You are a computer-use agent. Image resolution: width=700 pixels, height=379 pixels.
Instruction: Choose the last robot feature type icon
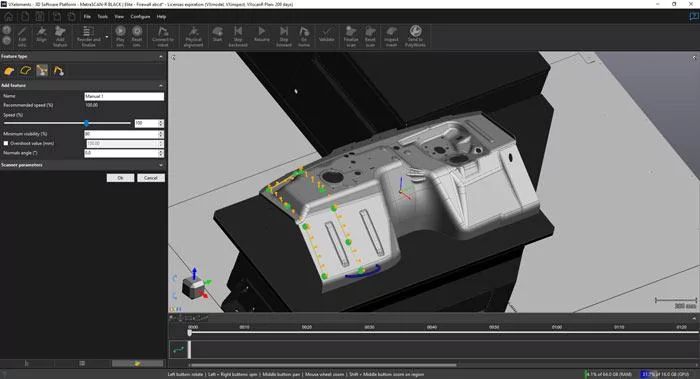click(58, 71)
